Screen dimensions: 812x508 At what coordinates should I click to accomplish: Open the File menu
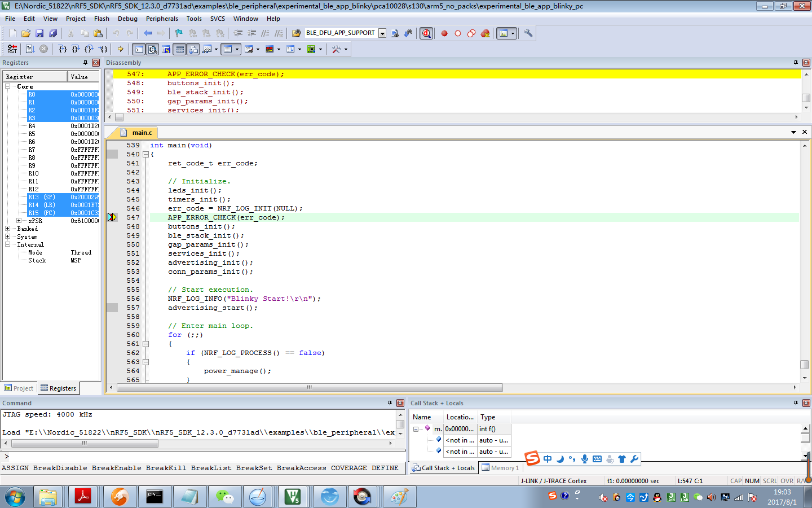[x=10, y=19]
